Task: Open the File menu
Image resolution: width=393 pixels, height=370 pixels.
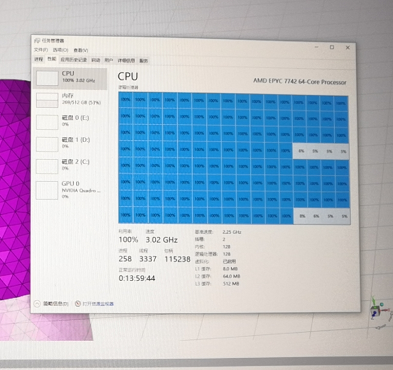Action: tap(41, 50)
